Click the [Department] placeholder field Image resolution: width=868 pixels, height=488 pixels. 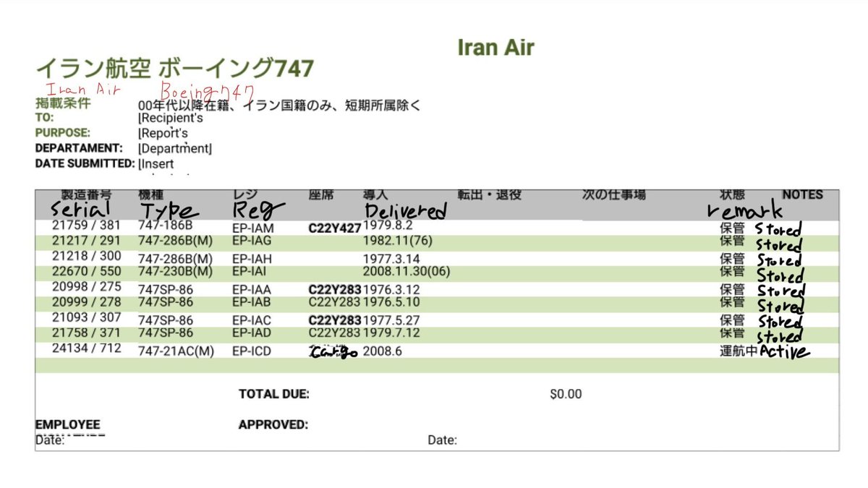click(x=175, y=149)
